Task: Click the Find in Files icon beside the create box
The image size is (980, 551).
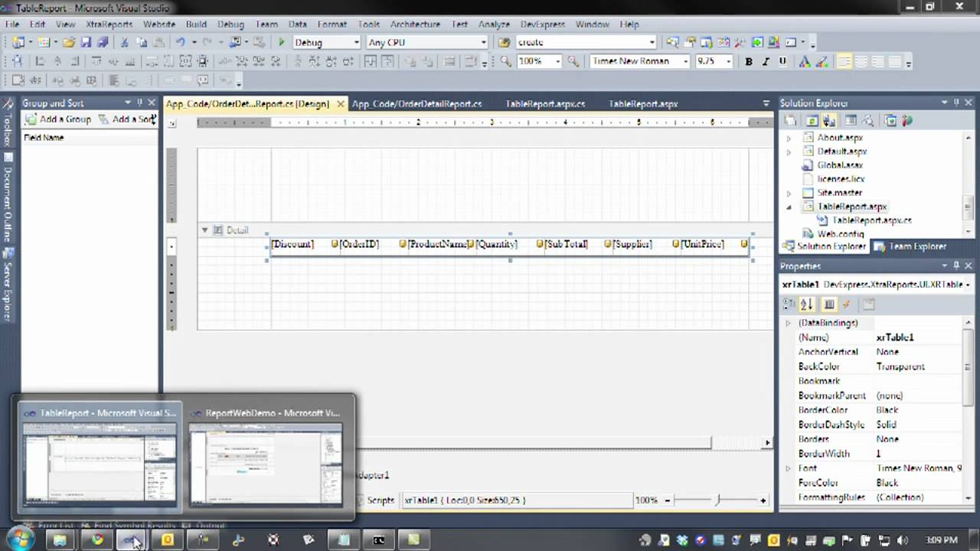Action: coord(505,43)
